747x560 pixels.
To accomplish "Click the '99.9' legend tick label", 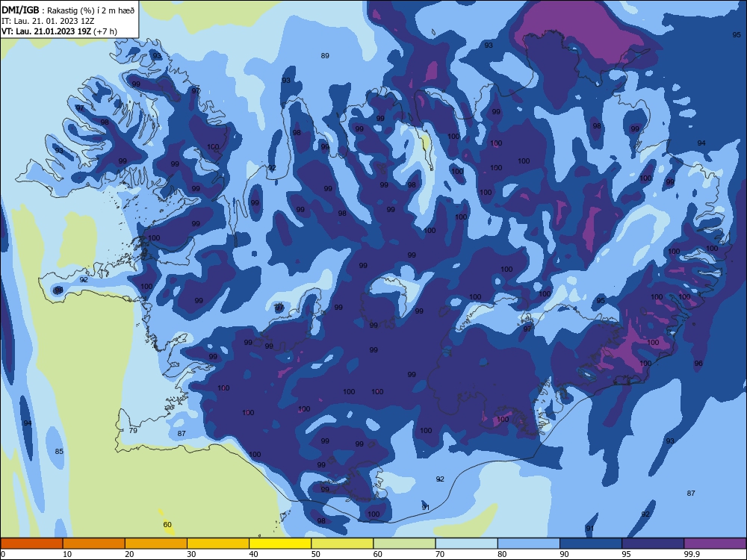I will point(691,554).
